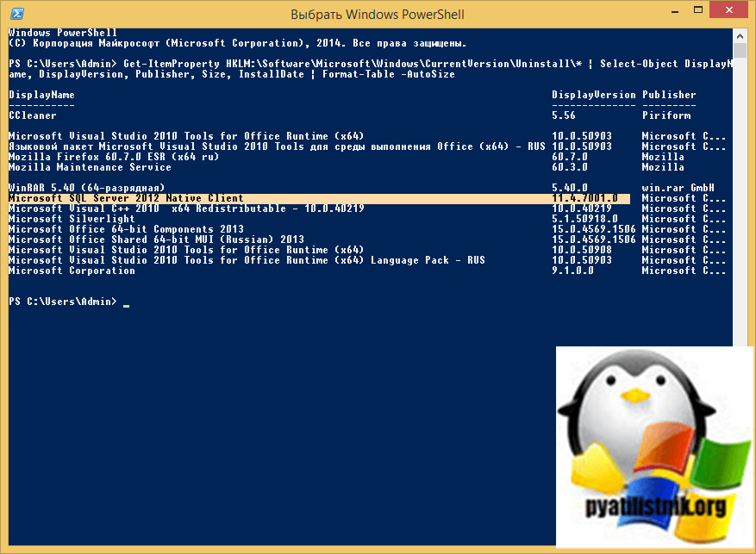Click the WinRAR 5.40 entry
756x554 pixels.
point(97,188)
